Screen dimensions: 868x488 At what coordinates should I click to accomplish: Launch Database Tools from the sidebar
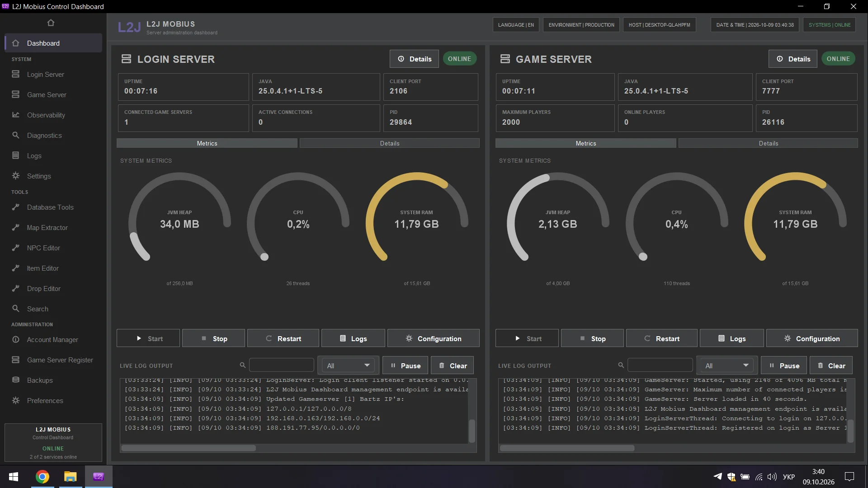(x=53, y=207)
